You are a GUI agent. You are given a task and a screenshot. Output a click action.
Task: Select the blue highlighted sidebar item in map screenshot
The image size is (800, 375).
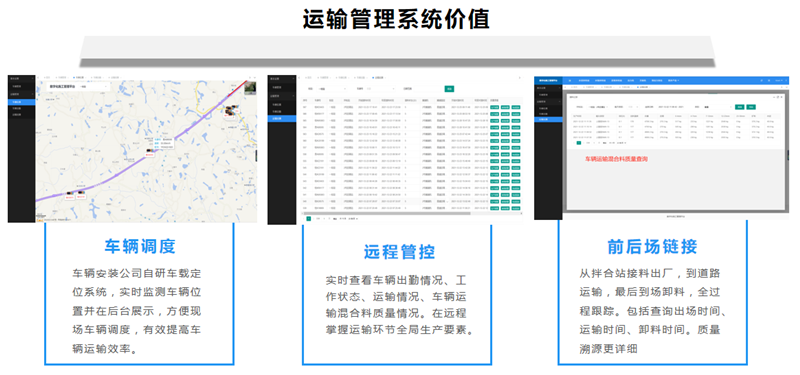pos(21,102)
